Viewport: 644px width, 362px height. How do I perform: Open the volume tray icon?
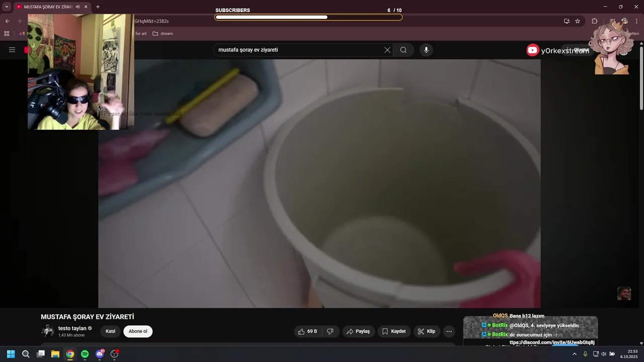tap(603, 354)
